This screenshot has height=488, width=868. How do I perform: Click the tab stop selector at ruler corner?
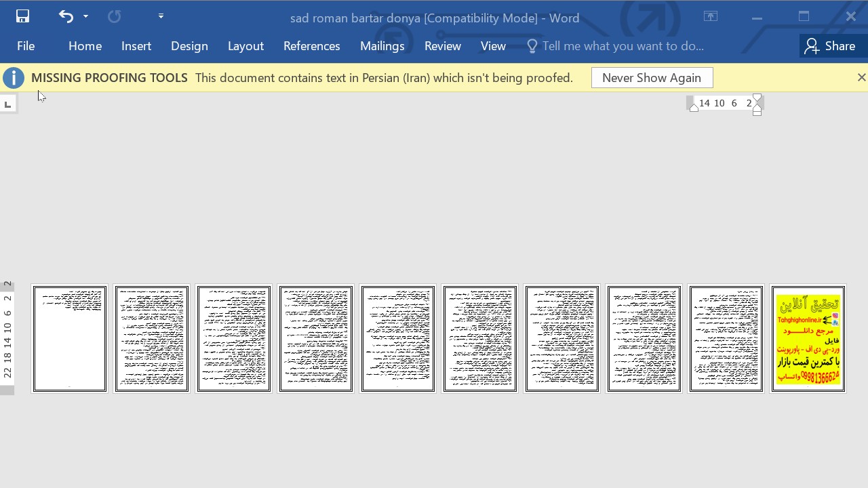pyautogui.click(x=7, y=104)
